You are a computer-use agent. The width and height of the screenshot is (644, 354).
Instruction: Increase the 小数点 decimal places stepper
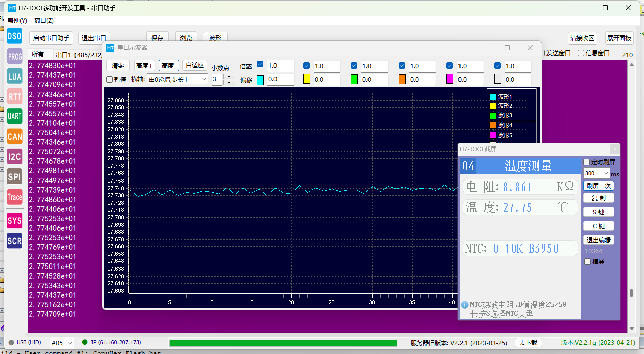point(229,77)
